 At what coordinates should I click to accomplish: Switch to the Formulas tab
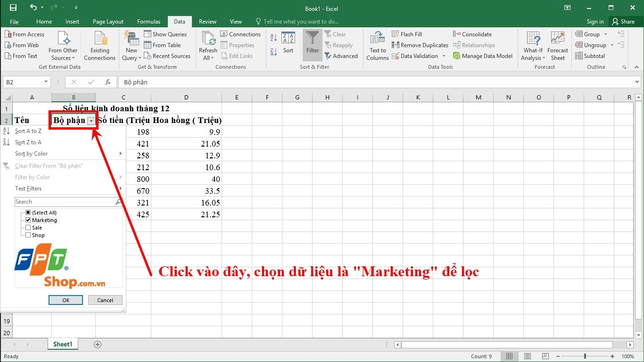(x=149, y=22)
